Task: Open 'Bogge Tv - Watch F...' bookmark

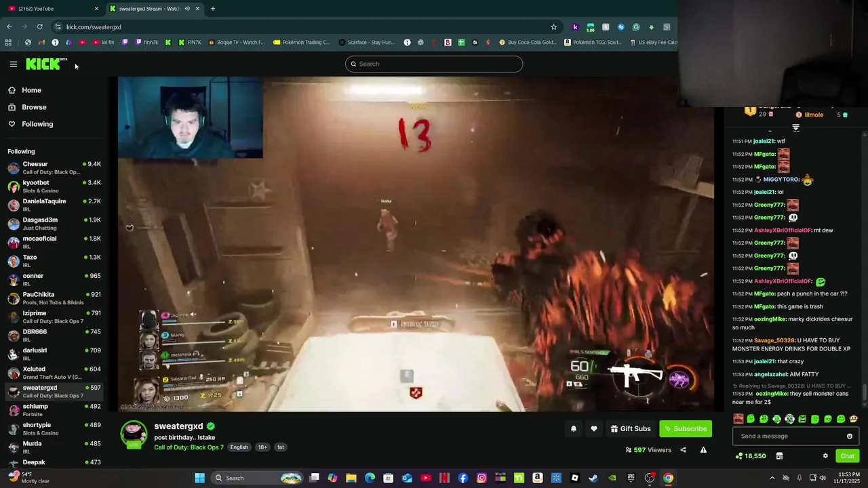Action: pos(236,42)
